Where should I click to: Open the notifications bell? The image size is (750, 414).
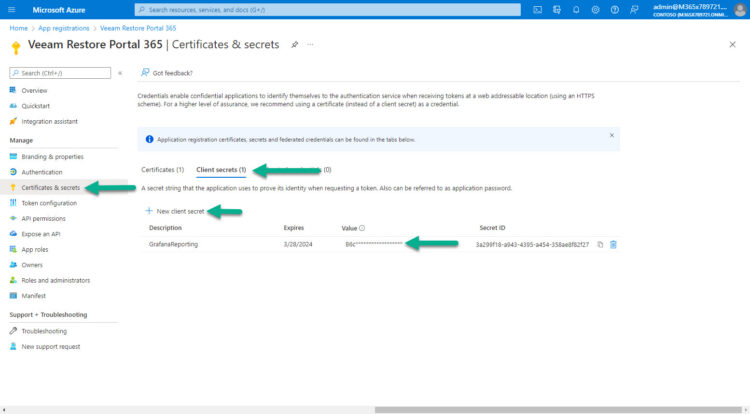(576, 10)
